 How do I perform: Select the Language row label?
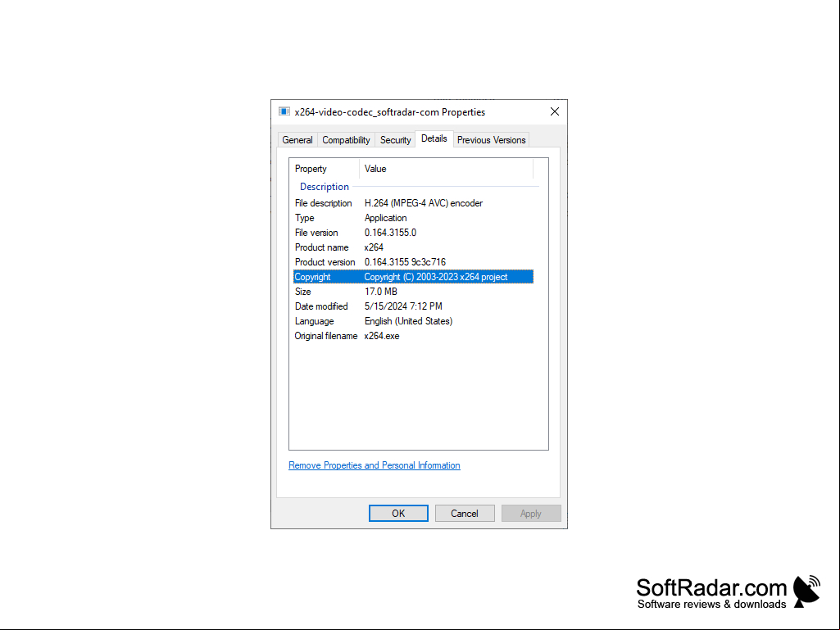click(x=314, y=321)
